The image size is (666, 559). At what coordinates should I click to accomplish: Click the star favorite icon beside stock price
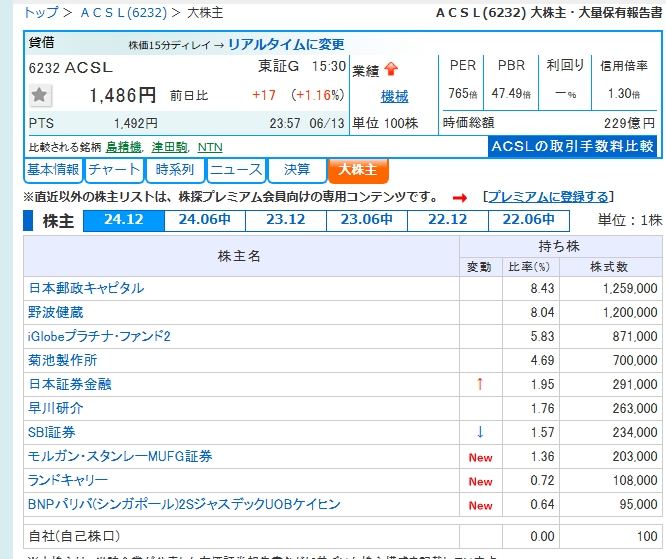40,95
